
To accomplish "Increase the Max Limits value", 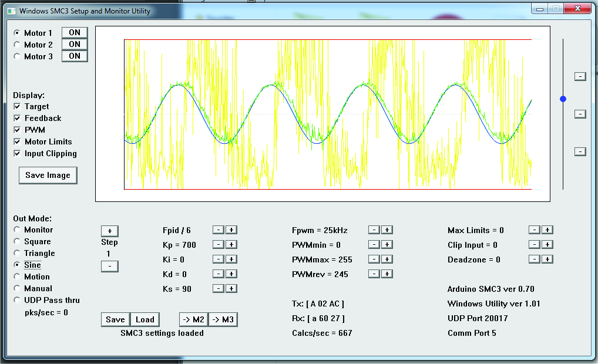I will pyautogui.click(x=547, y=230).
